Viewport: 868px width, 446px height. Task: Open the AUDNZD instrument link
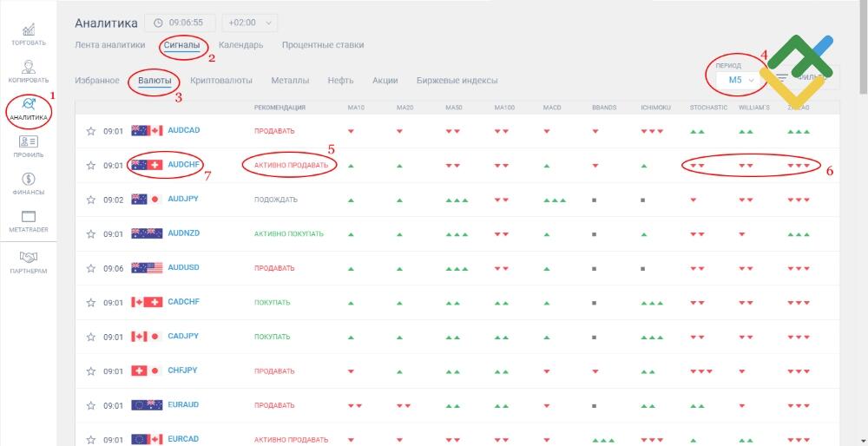pos(184,233)
